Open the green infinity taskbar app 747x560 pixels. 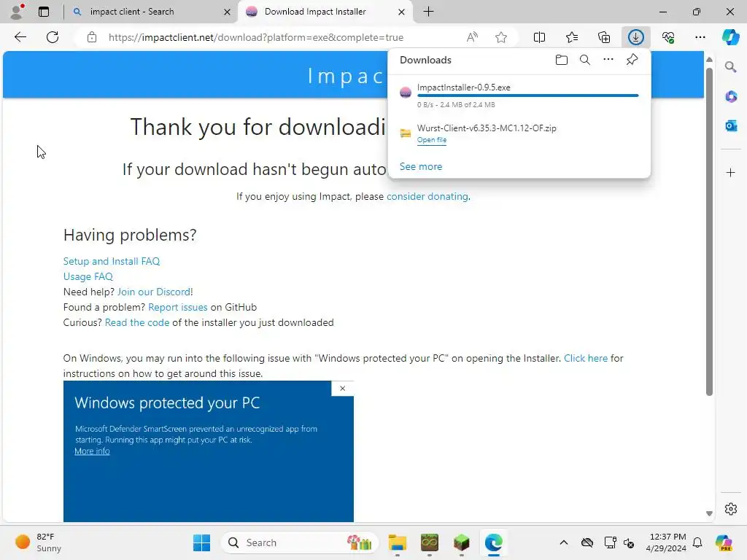point(429,542)
